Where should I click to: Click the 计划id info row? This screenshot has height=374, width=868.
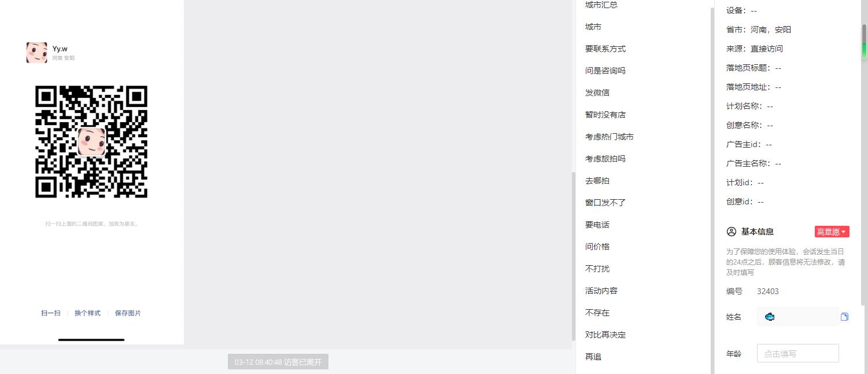point(745,182)
